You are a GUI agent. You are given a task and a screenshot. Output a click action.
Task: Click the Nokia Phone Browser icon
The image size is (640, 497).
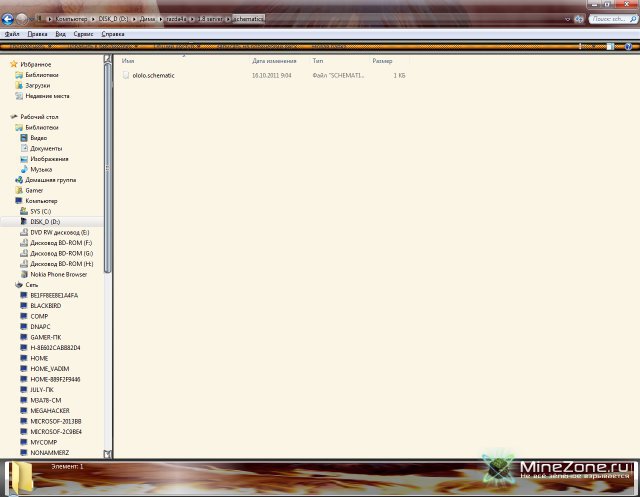click(x=24, y=274)
